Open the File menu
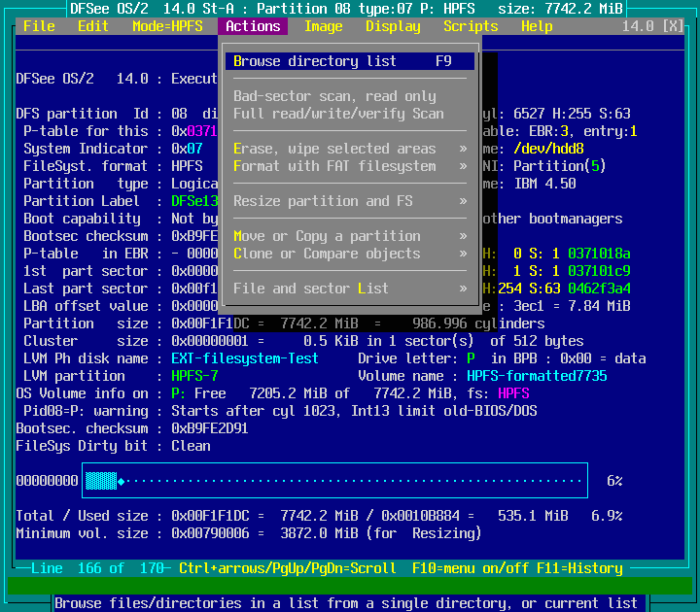The image size is (700, 612). (39, 26)
